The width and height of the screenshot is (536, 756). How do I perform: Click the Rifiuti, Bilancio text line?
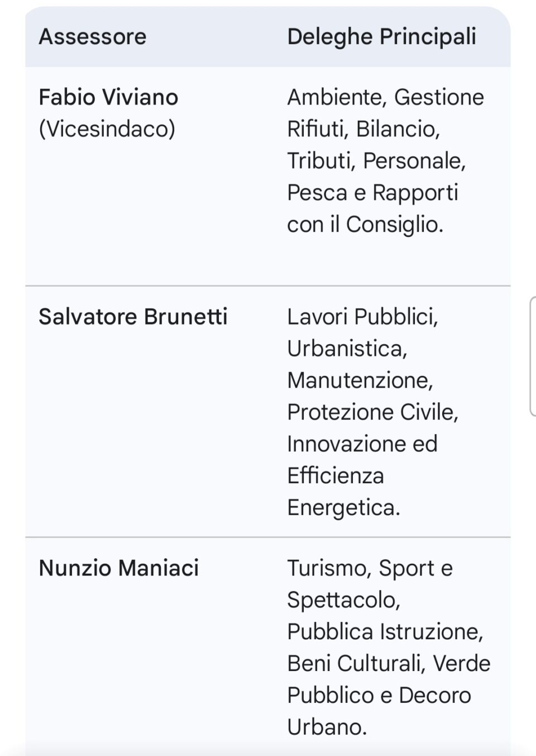coord(363,129)
